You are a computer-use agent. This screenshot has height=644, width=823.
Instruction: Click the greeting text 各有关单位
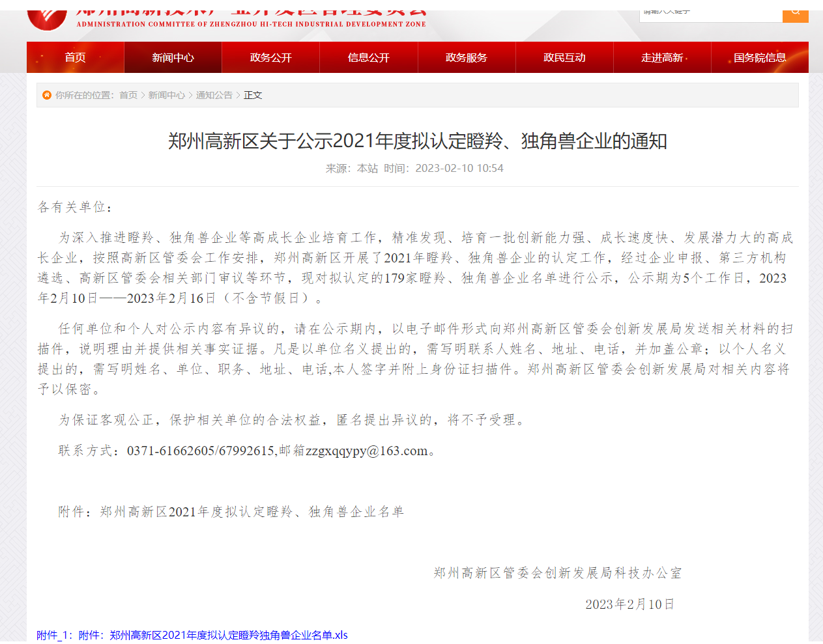75,207
